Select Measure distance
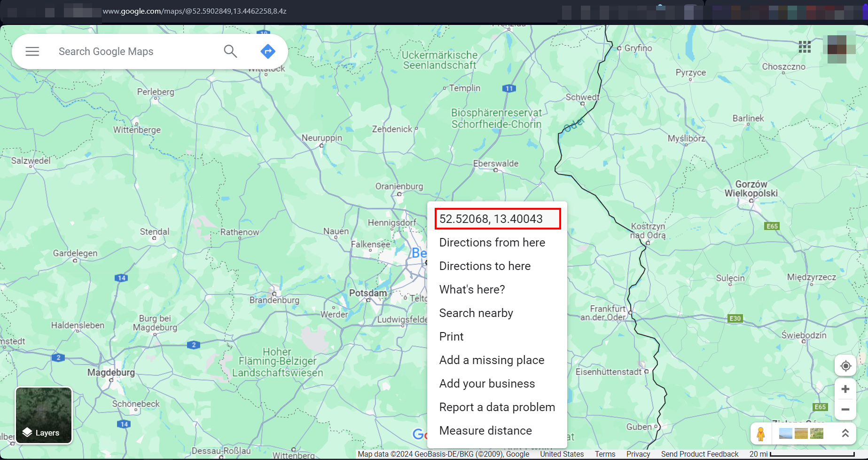 tap(497, 430)
